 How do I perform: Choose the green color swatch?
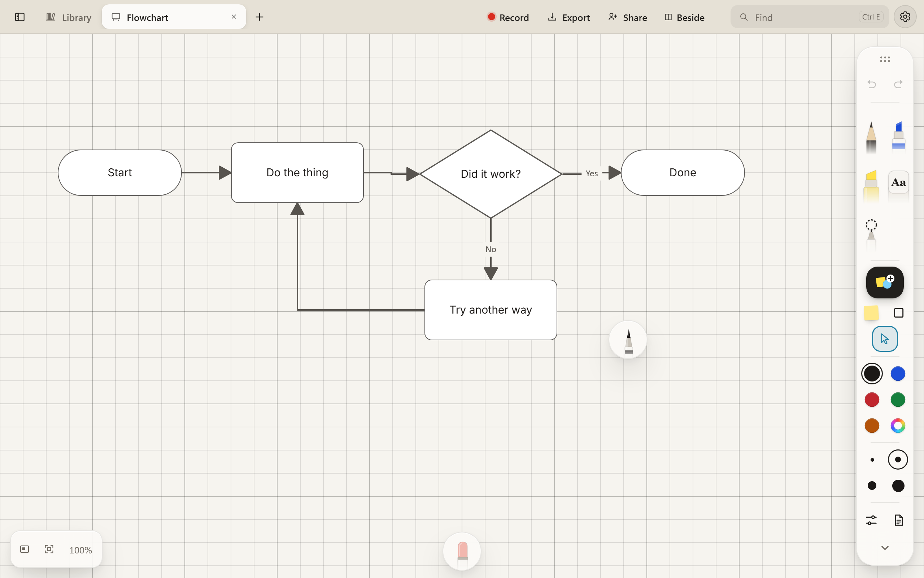898,400
